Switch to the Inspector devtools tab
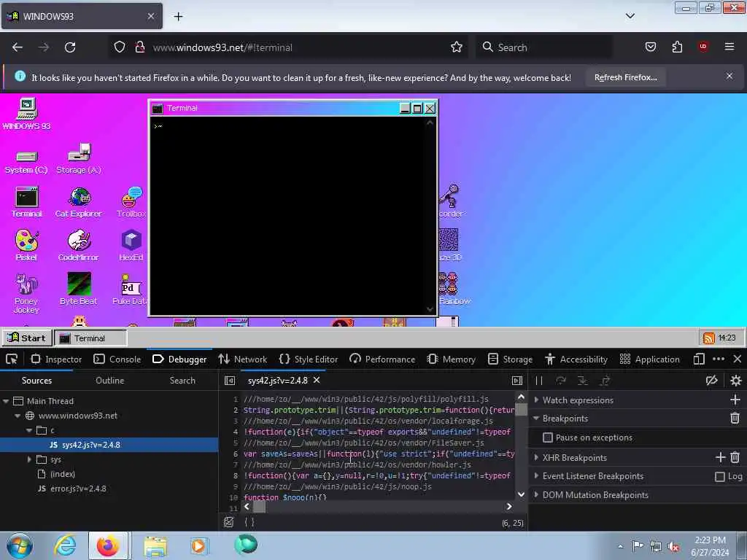 pyautogui.click(x=57, y=359)
